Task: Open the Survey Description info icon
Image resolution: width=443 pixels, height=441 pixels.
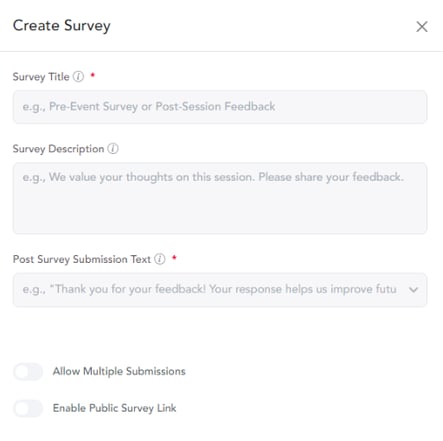Action: 113,149
